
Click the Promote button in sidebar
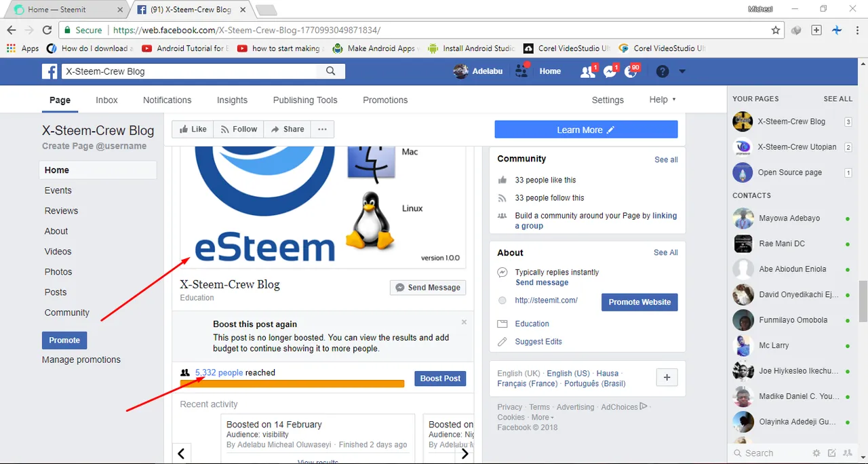64,340
